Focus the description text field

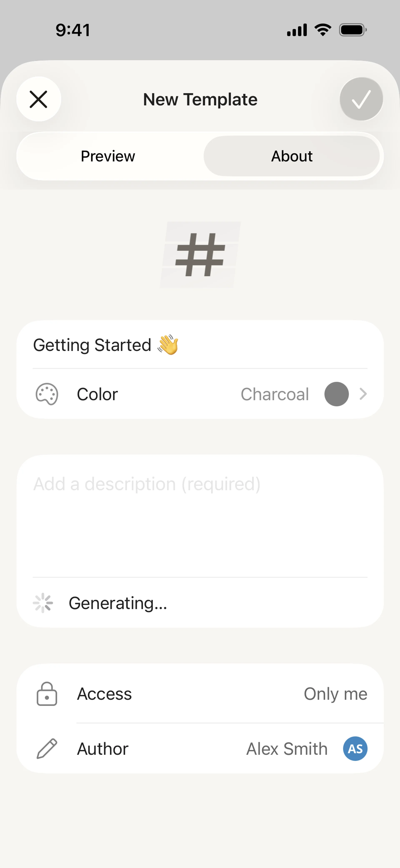tap(200, 516)
